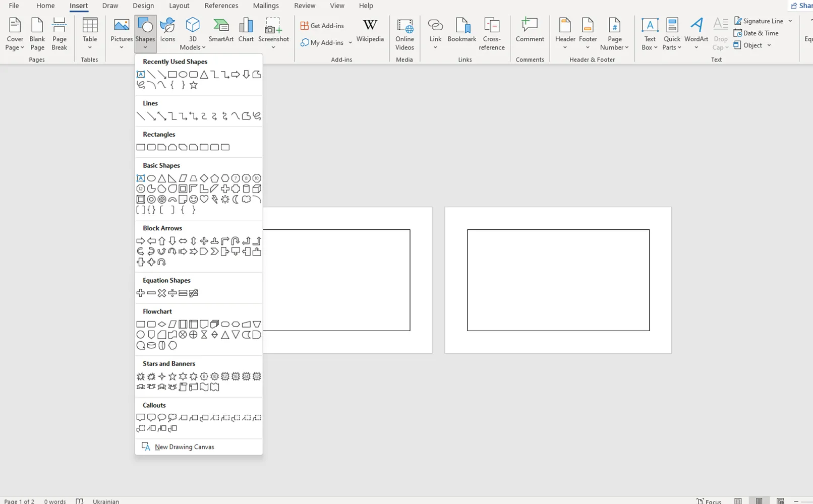
Task: Pick the Flowchart Multidocument shape
Action: [214, 324]
